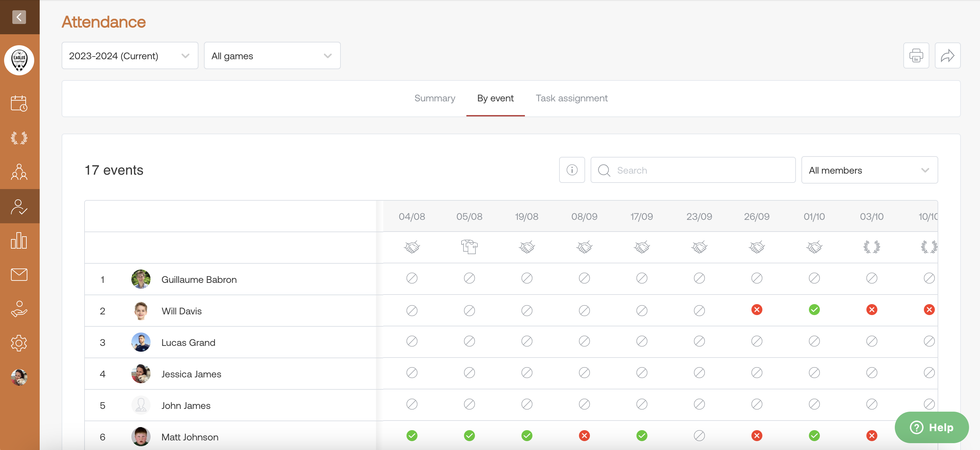Open the team members group icon

pos(19,172)
